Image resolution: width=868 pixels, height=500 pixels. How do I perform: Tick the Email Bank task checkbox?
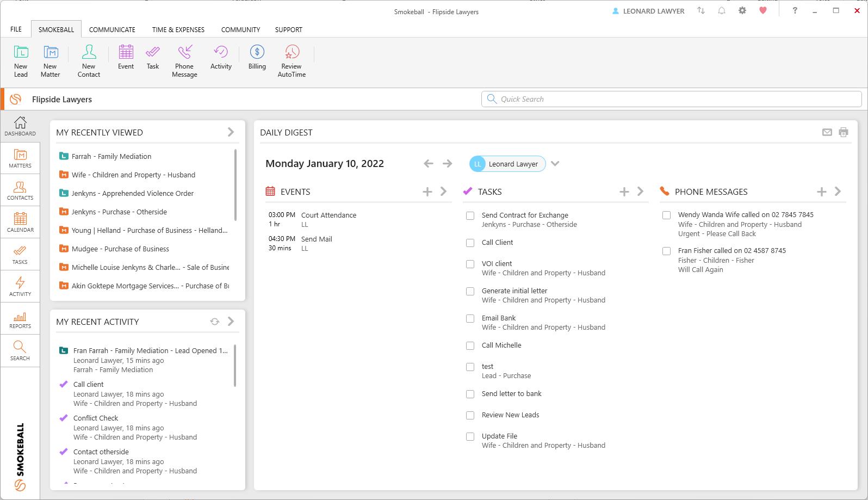click(470, 319)
